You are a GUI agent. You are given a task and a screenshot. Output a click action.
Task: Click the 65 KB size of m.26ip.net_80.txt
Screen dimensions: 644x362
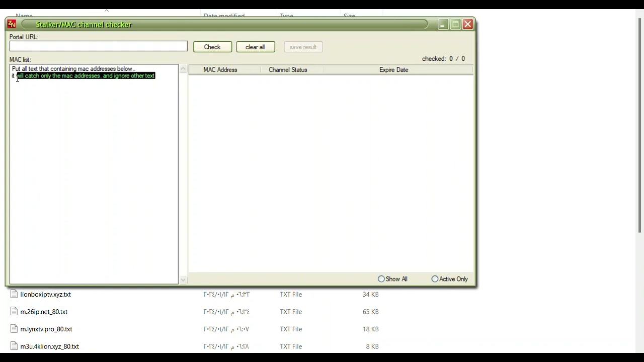click(x=370, y=312)
